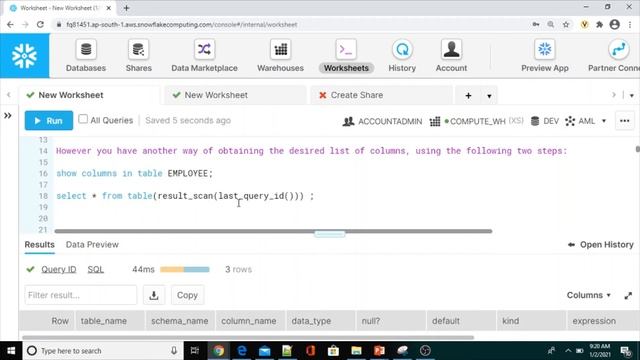The image size is (640, 360).
Task: Open browser extensions puzzle icon
Action: click(599, 24)
